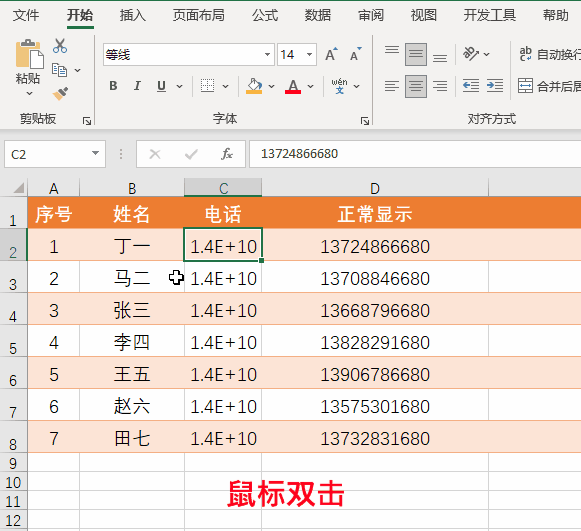Select column D header
This screenshot has height=531, width=581.
[x=375, y=188]
